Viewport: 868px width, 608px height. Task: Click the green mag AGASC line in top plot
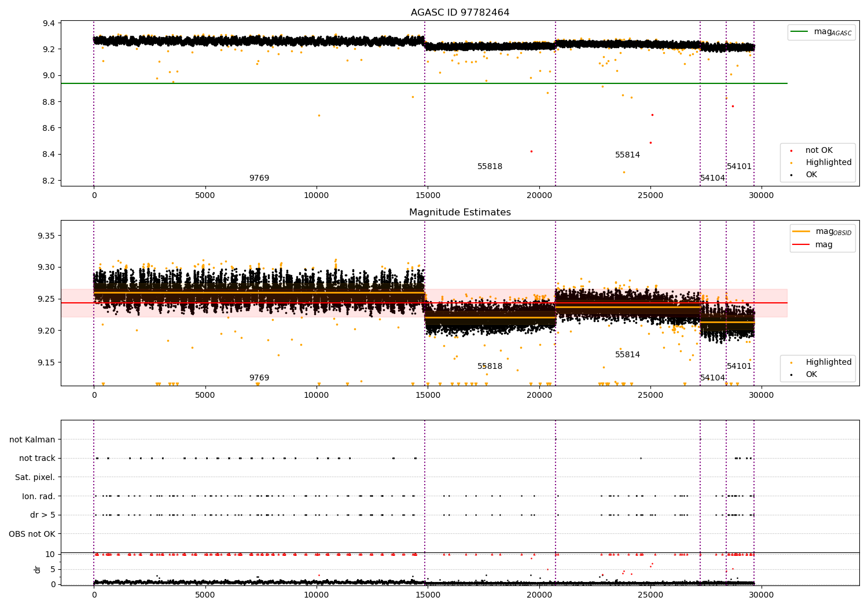pyautogui.click(x=424, y=83)
